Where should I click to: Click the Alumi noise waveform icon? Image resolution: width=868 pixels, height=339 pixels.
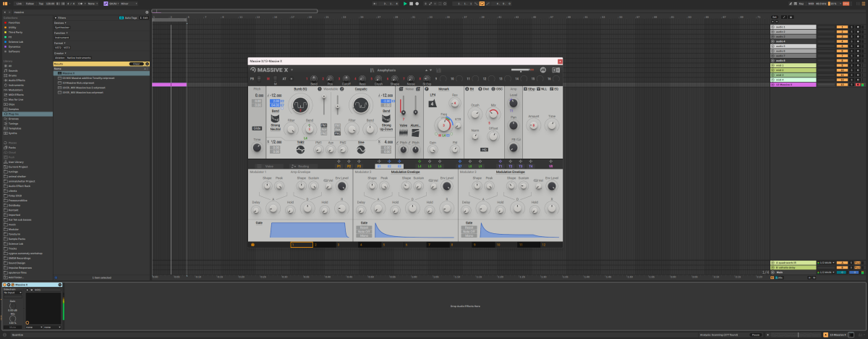pyautogui.click(x=416, y=133)
